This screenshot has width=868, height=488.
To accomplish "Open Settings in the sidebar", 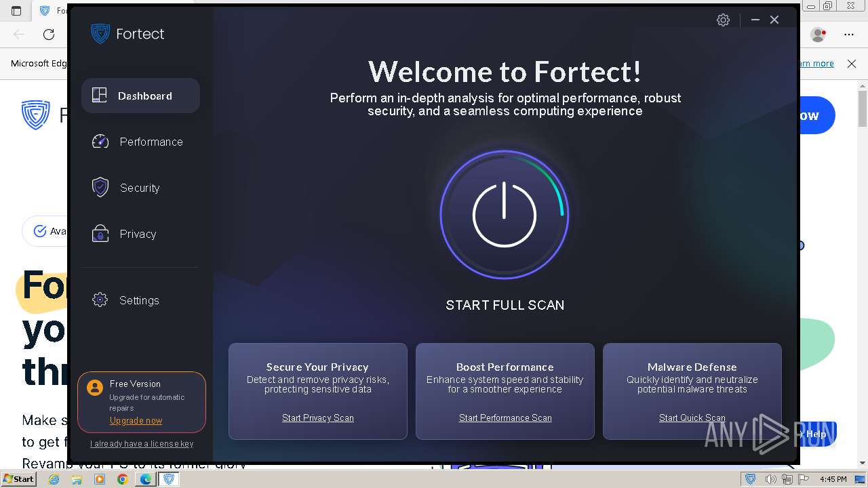I will click(140, 300).
